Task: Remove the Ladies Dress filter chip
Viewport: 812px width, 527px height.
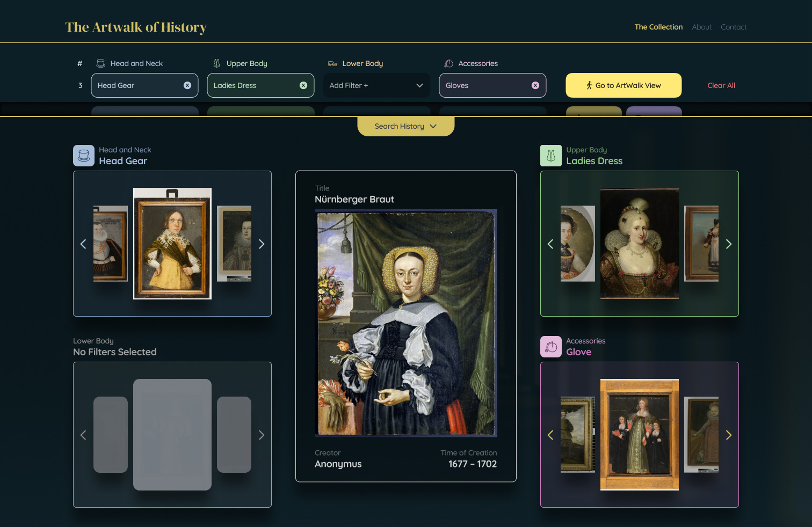Action: [303, 85]
